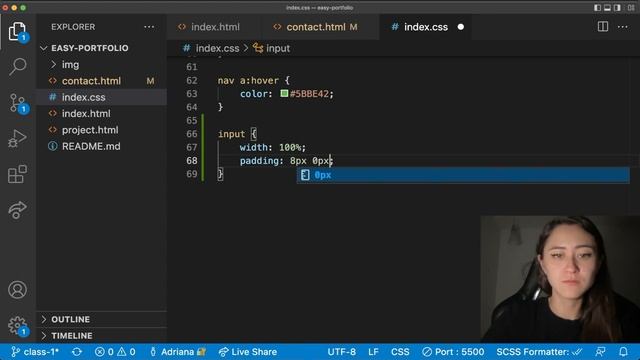Open the Extensions view icon
The height and width of the screenshot is (360, 640).
(17, 174)
